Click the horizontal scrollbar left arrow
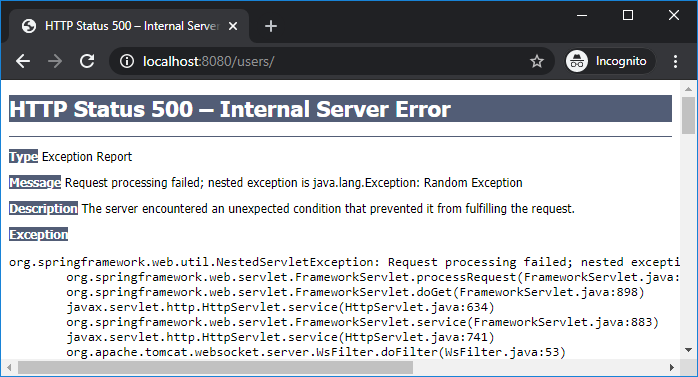The image size is (698, 377). click(8, 368)
